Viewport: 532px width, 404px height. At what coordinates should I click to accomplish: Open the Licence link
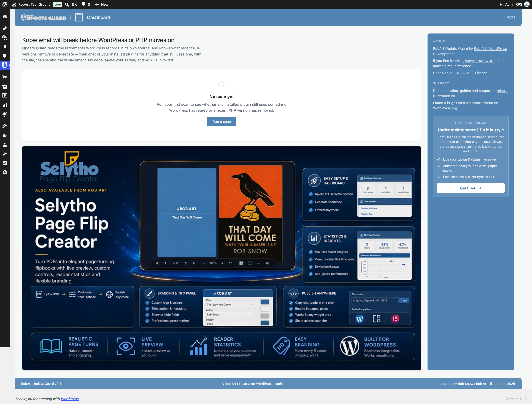481,73
